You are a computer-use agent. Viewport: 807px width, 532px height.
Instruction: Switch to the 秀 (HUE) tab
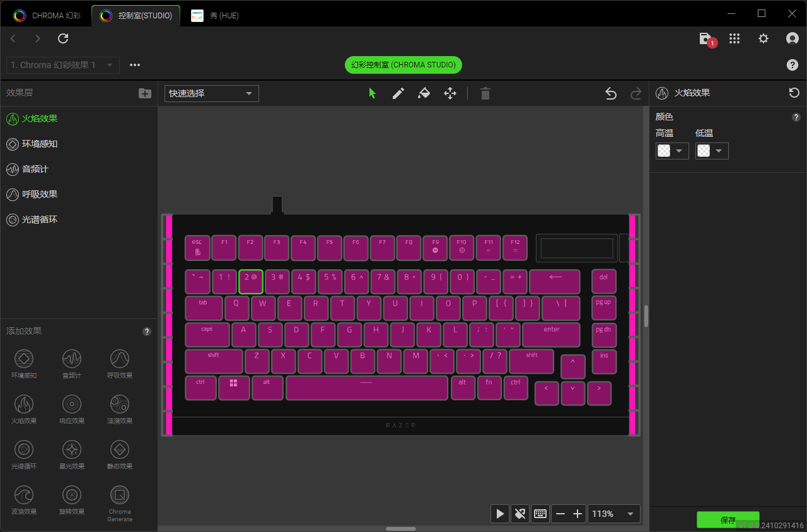pos(216,15)
